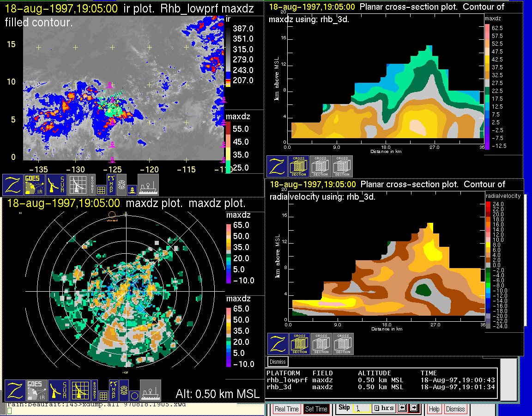Select the Z icon in the maxdz cross-section panel

(277, 166)
